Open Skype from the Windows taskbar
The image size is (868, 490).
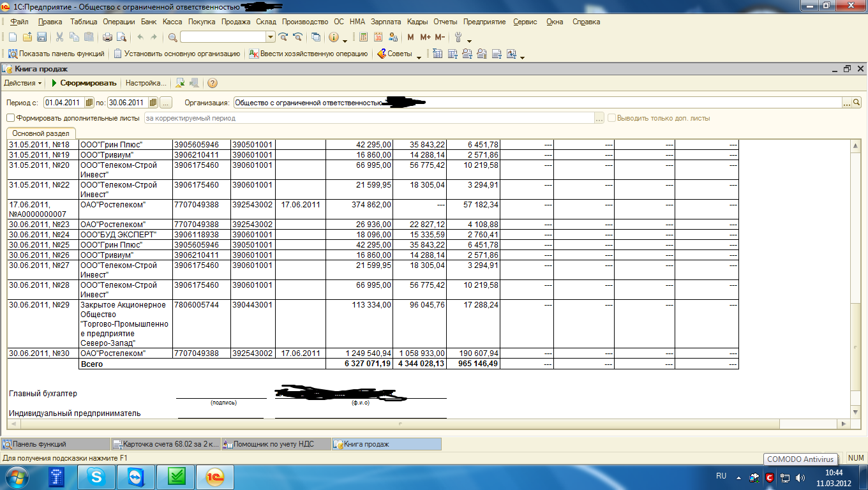click(98, 477)
